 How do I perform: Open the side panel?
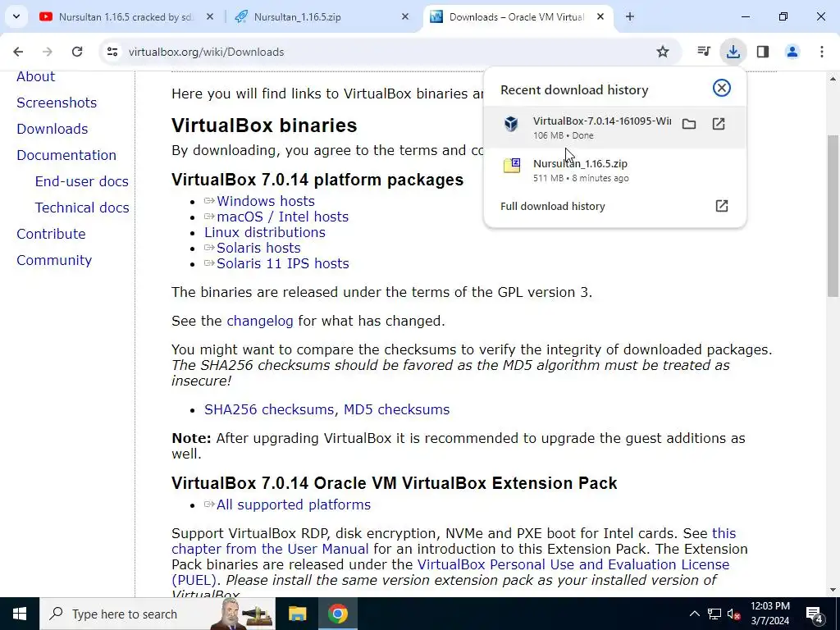coord(763,52)
